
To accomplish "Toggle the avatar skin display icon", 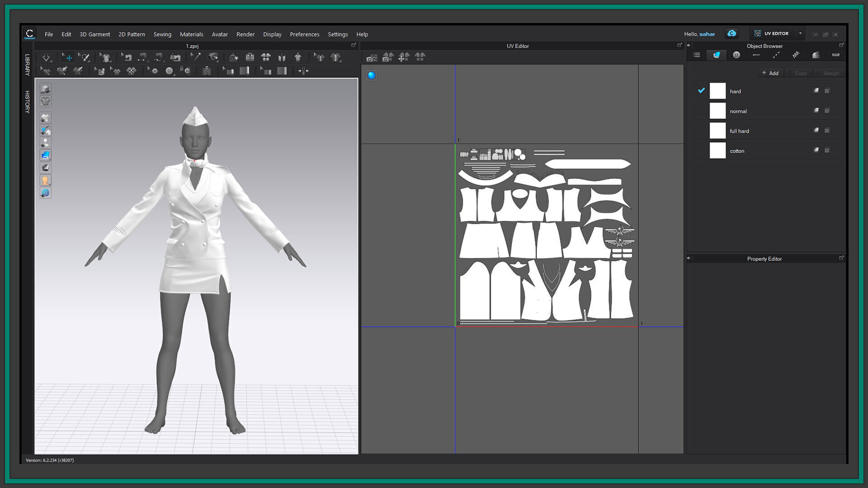I will pyautogui.click(x=45, y=181).
